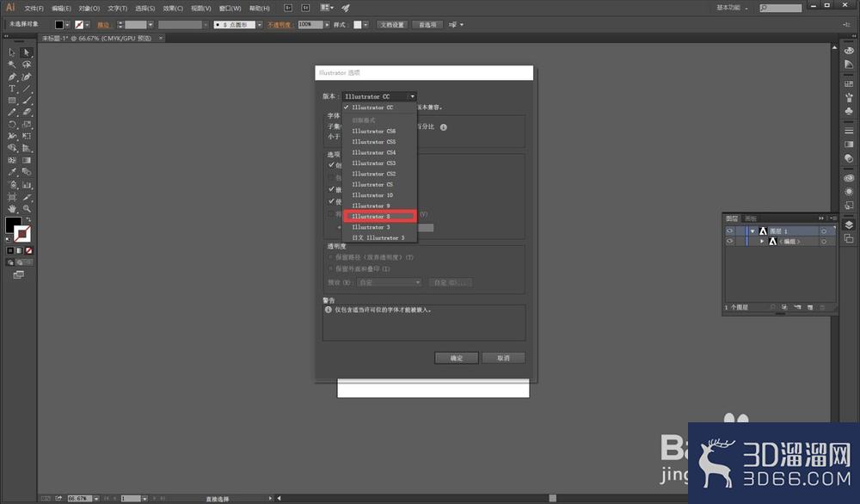This screenshot has width=860, height=504.
Task: Open the opacity 100% dropdown arrow
Action: [327, 25]
